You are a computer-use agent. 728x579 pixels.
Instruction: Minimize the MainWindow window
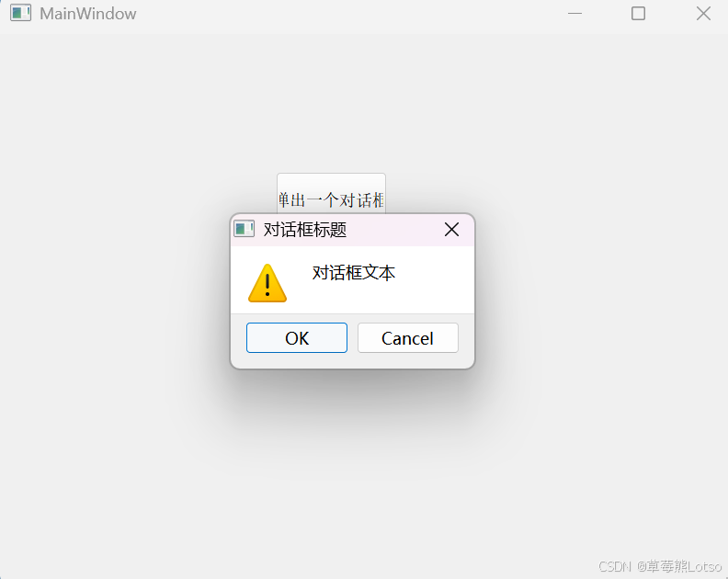[x=574, y=14]
